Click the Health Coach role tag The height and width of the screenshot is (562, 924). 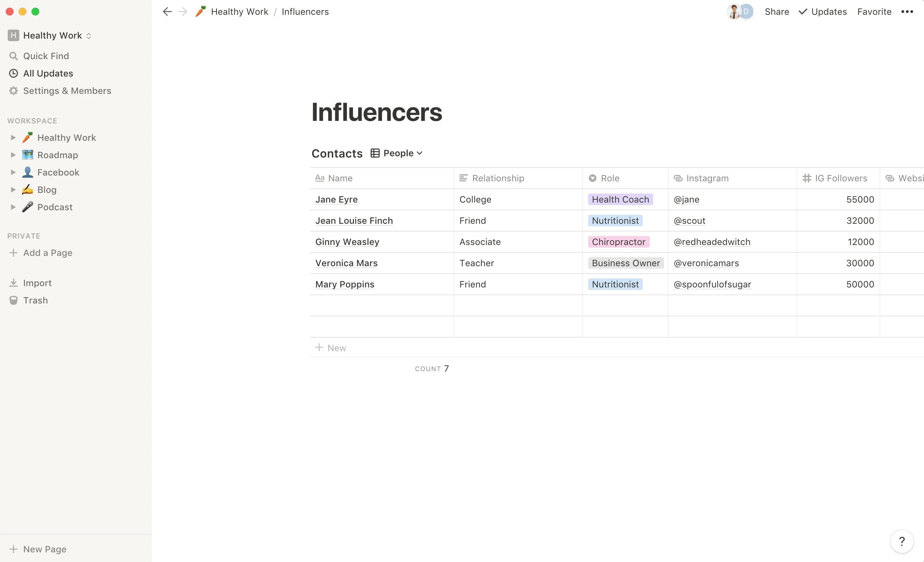pos(620,199)
